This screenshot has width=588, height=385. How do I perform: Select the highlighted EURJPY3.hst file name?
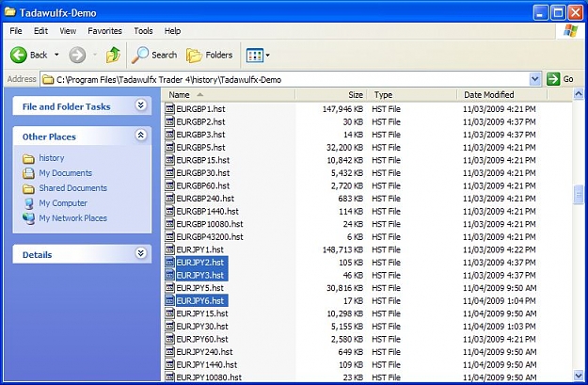[x=201, y=275]
